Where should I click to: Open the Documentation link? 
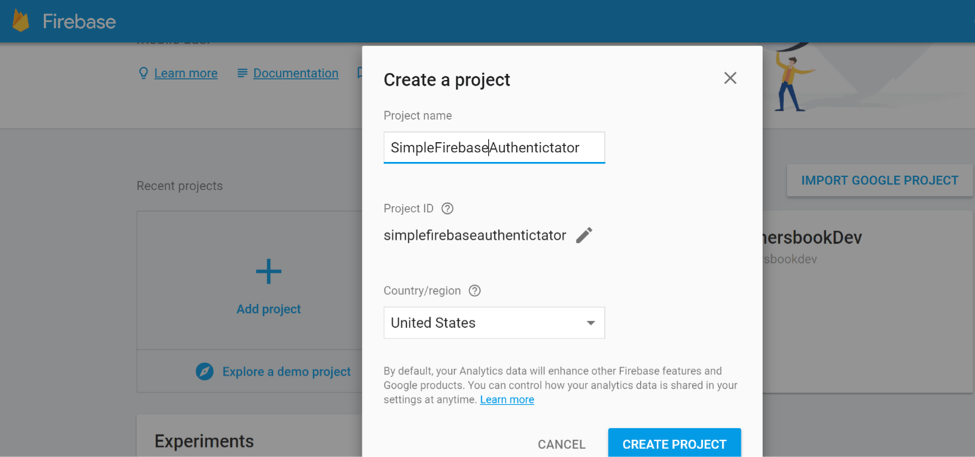(x=296, y=73)
